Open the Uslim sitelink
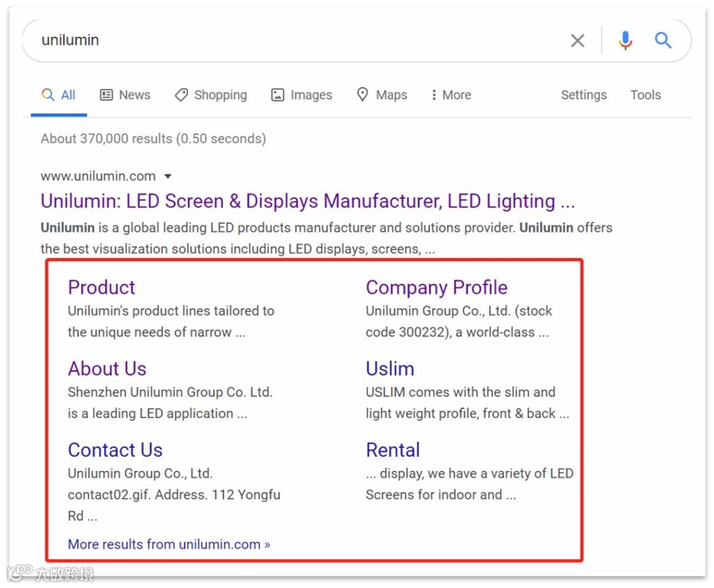 (x=389, y=369)
